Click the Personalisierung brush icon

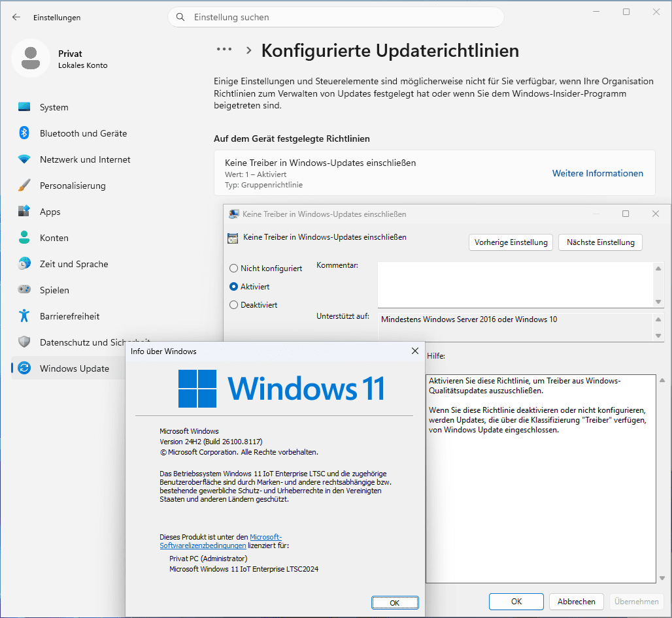[x=24, y=185]
